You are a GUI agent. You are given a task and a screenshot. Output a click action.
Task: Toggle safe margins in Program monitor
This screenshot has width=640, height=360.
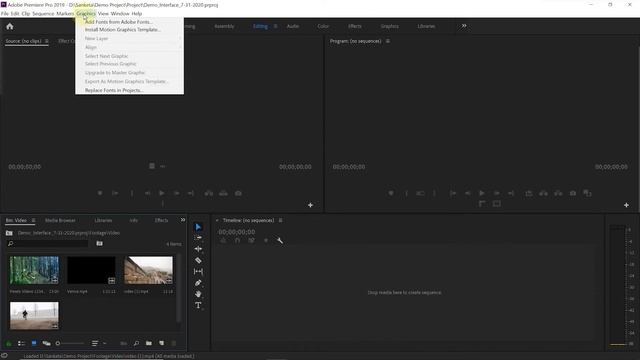496,204
